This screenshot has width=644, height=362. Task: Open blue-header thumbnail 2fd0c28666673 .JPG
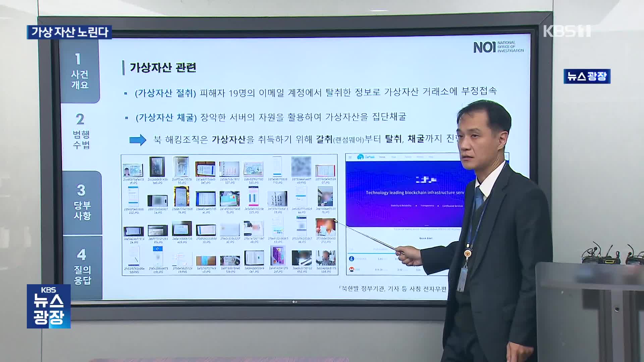[x=158, y=256]
